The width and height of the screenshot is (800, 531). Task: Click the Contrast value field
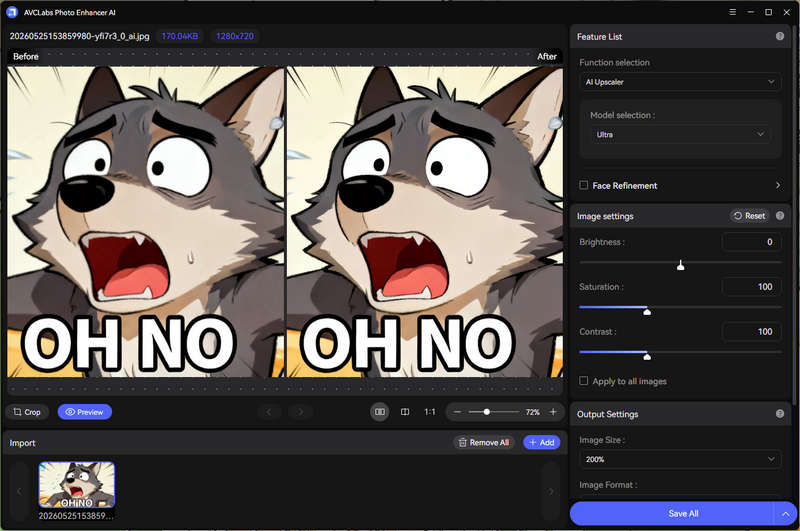point(752,332)
